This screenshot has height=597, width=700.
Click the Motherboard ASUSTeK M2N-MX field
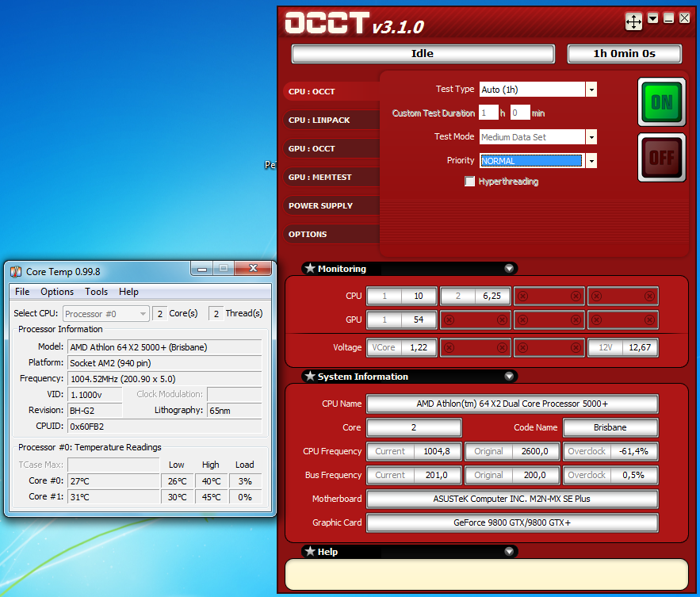(x=512, y=499)
